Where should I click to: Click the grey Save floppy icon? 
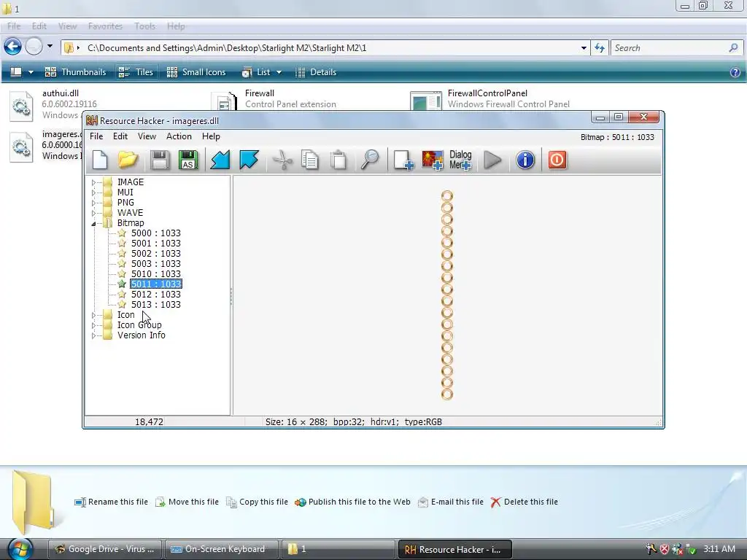[x=160, y=160]
